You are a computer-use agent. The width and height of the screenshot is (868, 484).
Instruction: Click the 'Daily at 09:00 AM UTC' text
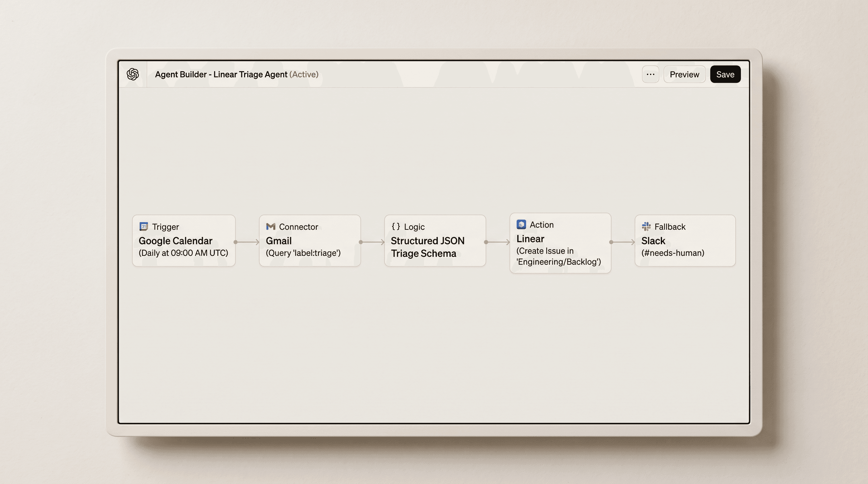coord(183,253)
